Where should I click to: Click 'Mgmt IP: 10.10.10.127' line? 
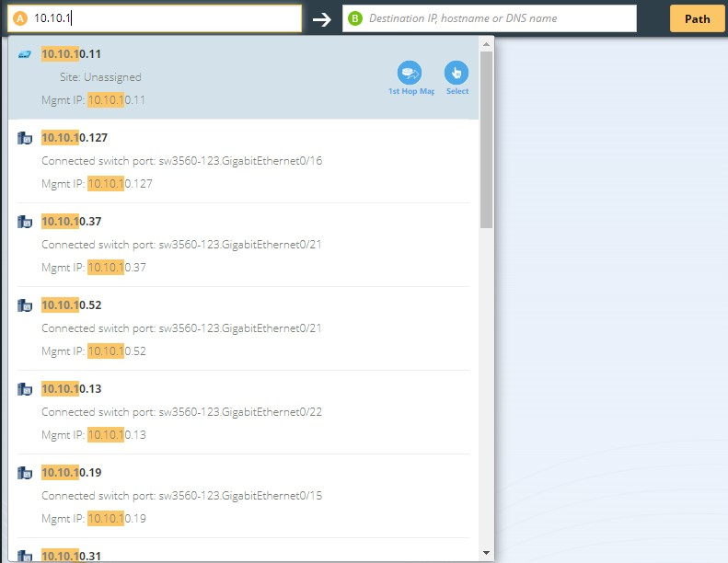point(97,183)
